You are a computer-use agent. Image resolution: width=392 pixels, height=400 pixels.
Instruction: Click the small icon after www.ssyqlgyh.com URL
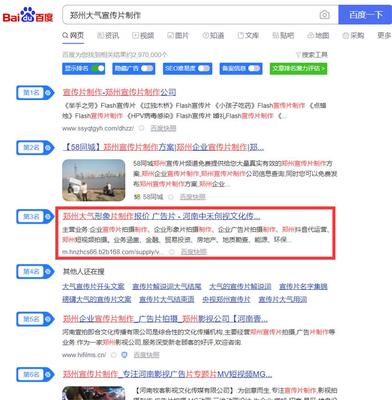pos(142,128)
